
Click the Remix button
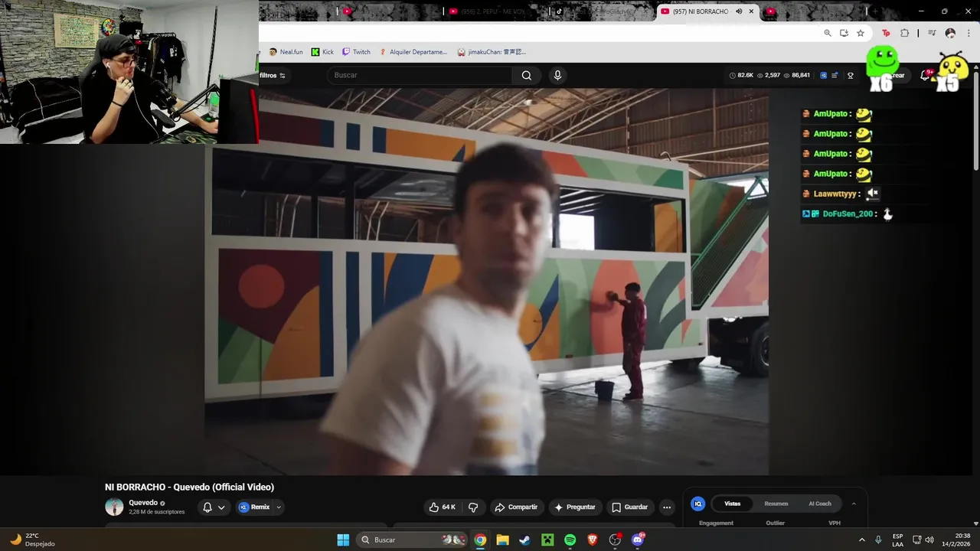254,507
